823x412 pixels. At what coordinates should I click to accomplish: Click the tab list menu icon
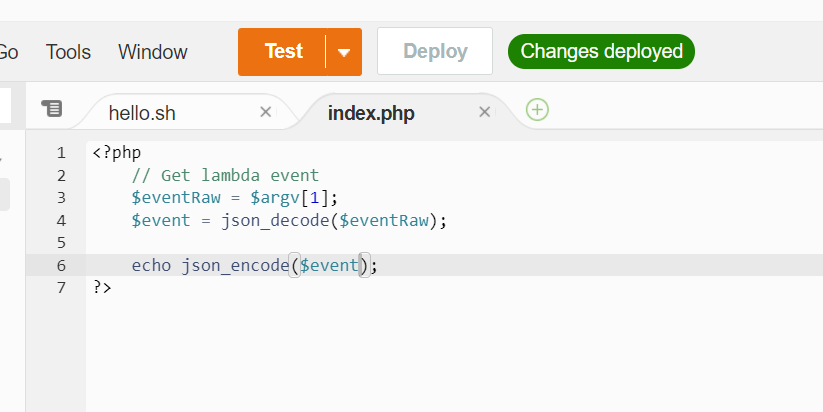(x=52, y=109)
